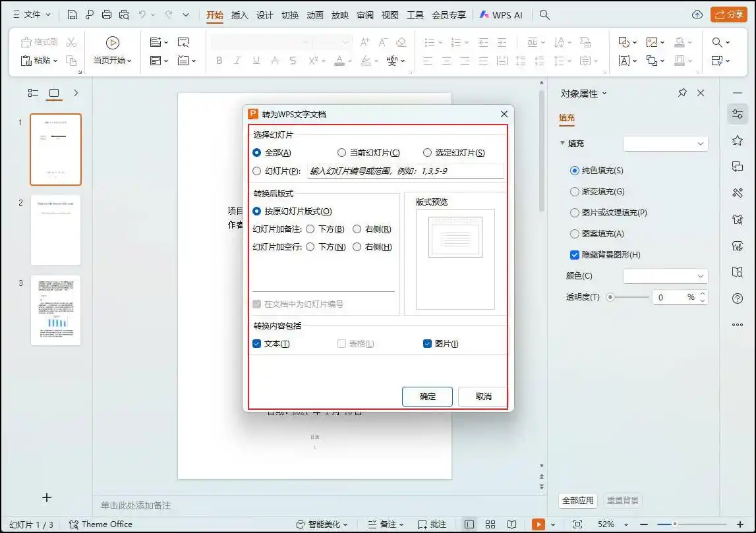Pin the 对象属性 panel
The width and height of the screenshot is (756, 533).
[682, 94]
